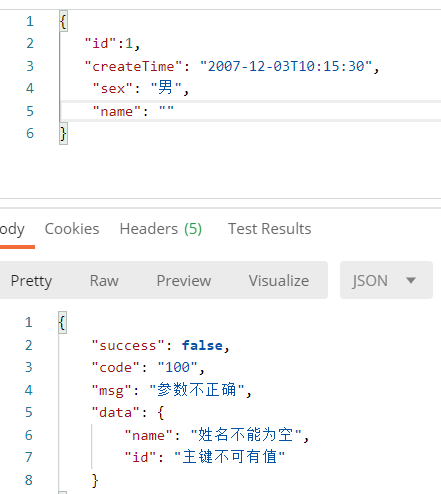
Task: Click the "sex" value 男 in request
Action: pyautogui.click(x=166, y=88)
